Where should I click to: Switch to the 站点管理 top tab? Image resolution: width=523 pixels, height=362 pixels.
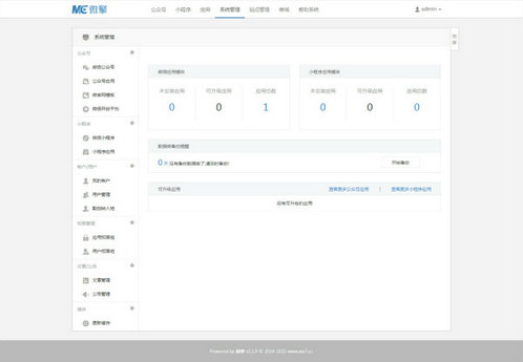point(259,10)
